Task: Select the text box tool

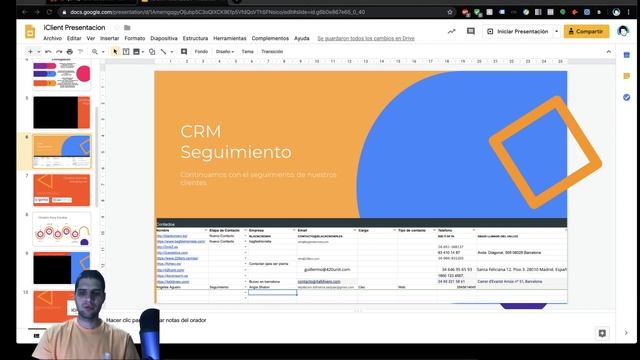Action: click(126, 51)
